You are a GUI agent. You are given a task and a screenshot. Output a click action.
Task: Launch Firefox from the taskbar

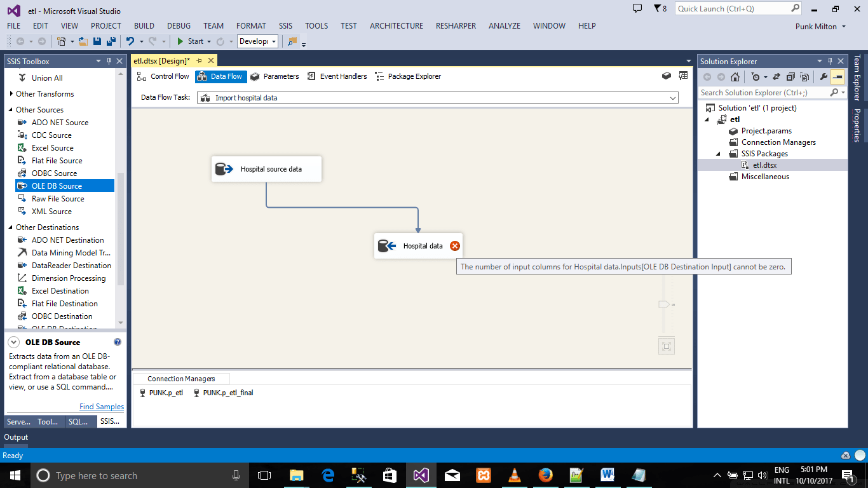[x=545, y=475]
